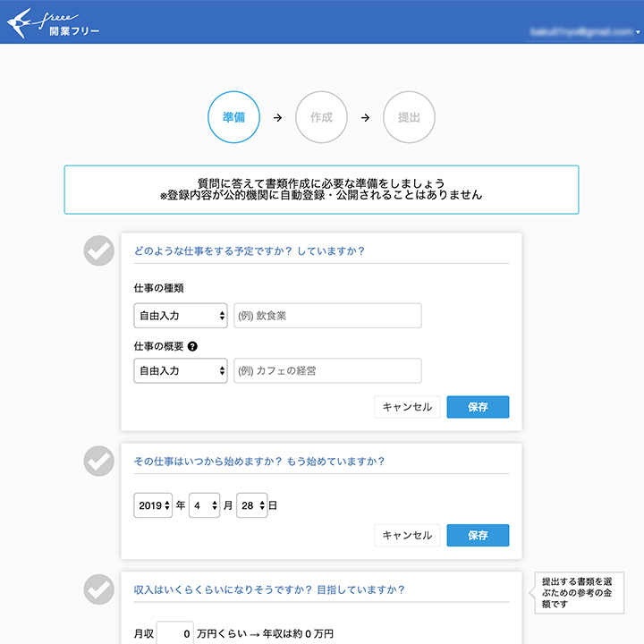Select the 提出 step circle
The image size is (644, 644).
click(x=409, y=117)
